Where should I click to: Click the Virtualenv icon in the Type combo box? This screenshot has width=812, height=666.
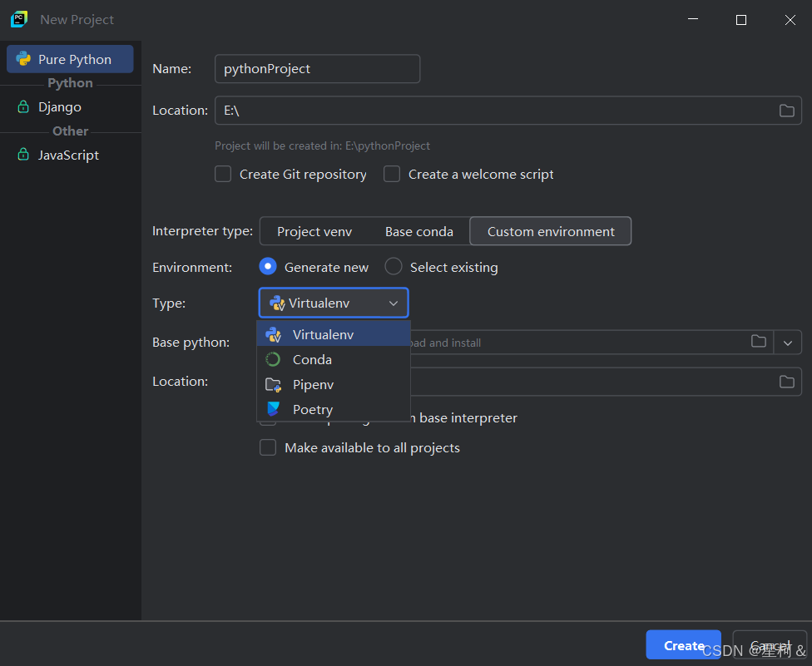(277, 303)
